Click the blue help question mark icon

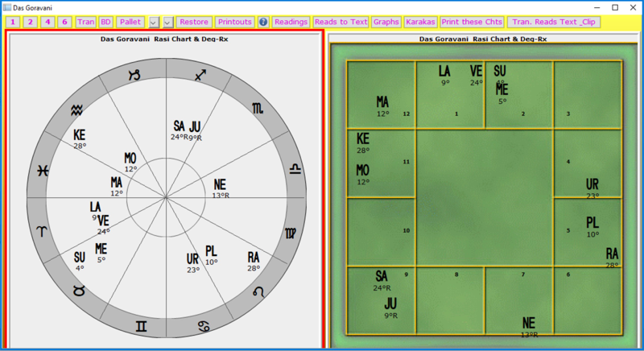point(263,22)
